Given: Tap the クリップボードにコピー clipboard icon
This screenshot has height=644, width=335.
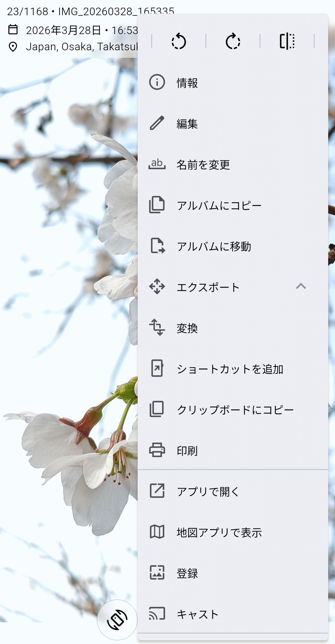Looking at the screenshot, I should pyautogui.click(x=157, y=409).
